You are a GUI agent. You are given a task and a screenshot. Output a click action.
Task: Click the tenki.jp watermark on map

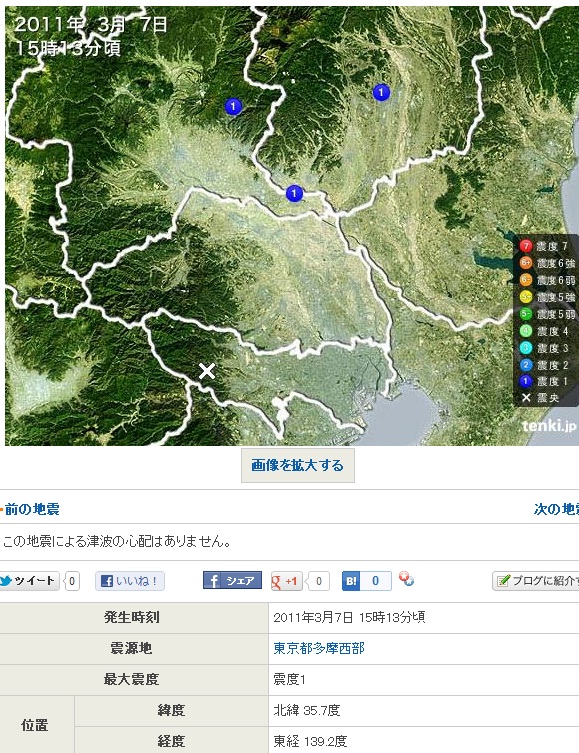coord(549,425)
